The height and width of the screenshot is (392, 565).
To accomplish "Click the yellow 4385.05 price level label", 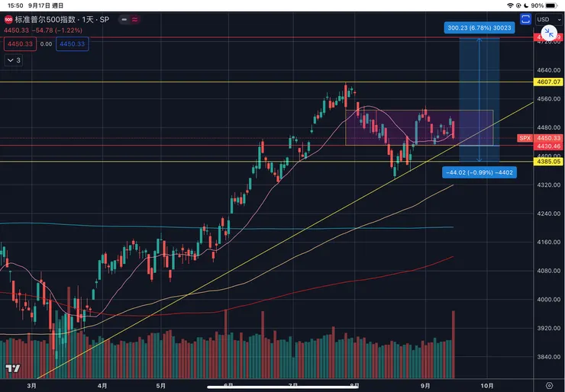I will (x=549, y=162).
